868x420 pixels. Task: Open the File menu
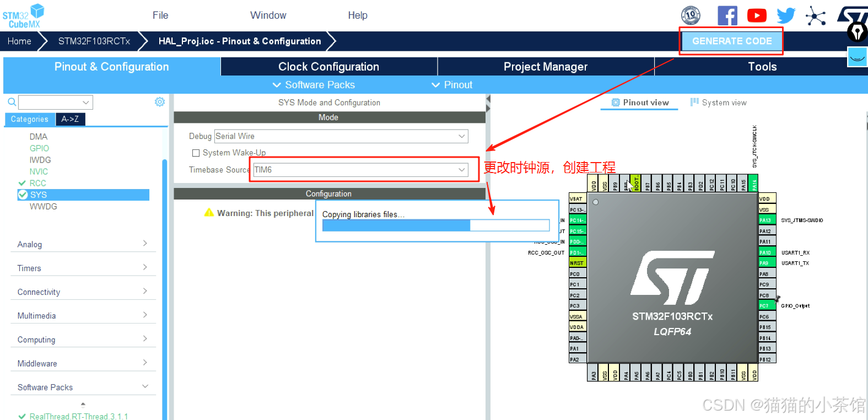tap(160, 15)
